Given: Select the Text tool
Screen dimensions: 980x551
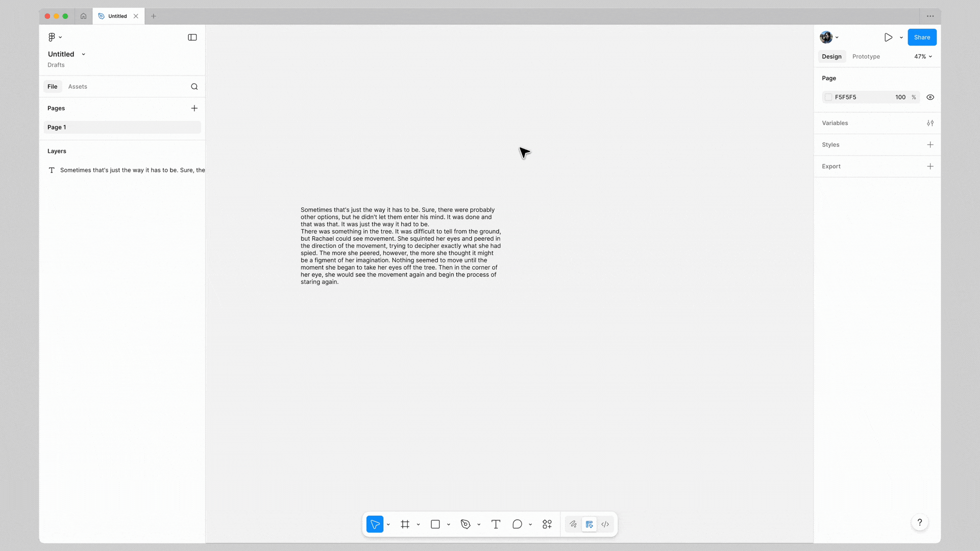Looking at the screenshot, I should pyautogui.click(x=496, y=524).
